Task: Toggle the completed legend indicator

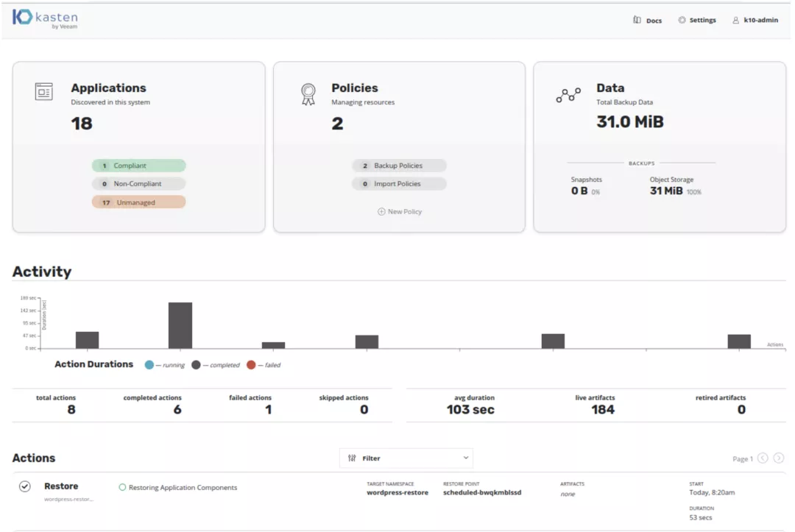Action: [x=196, y=364]
